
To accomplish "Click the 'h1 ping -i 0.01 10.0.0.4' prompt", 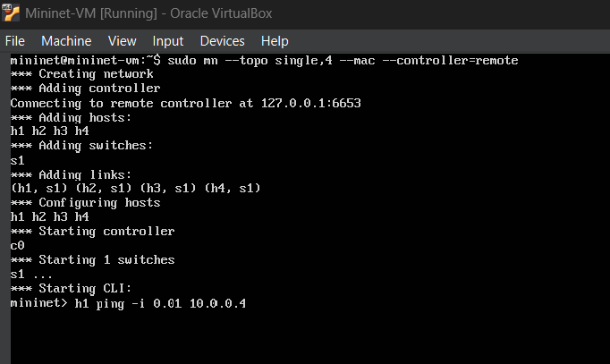I will [x=128, y=303].
